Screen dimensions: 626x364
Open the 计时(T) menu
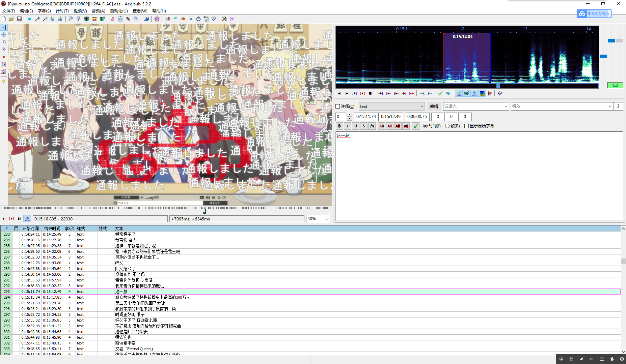click(62, 11)
